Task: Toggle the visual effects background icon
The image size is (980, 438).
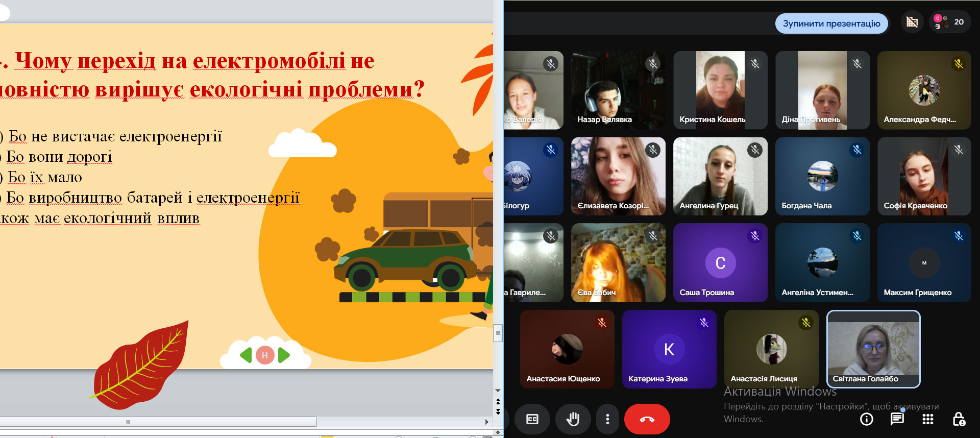Action: 912,22
